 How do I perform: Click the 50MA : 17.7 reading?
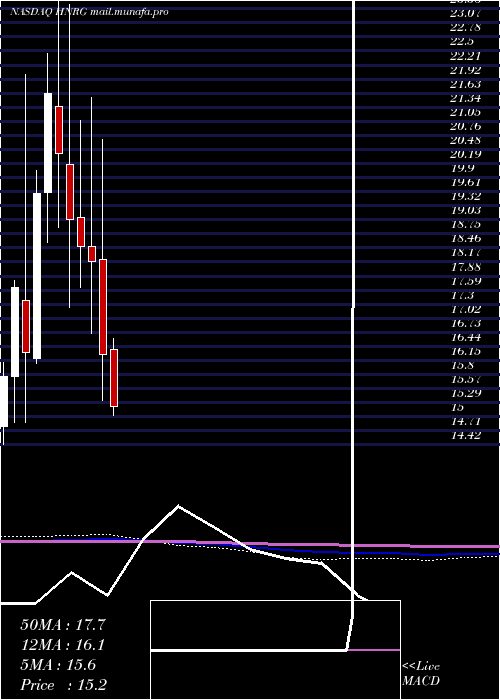(x=63, y=625)
